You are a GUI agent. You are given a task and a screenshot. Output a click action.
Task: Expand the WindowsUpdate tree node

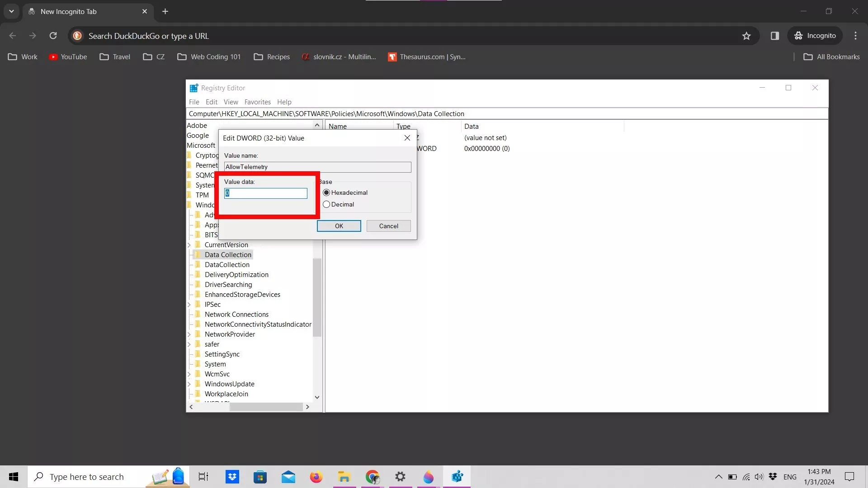click(189, 384)
